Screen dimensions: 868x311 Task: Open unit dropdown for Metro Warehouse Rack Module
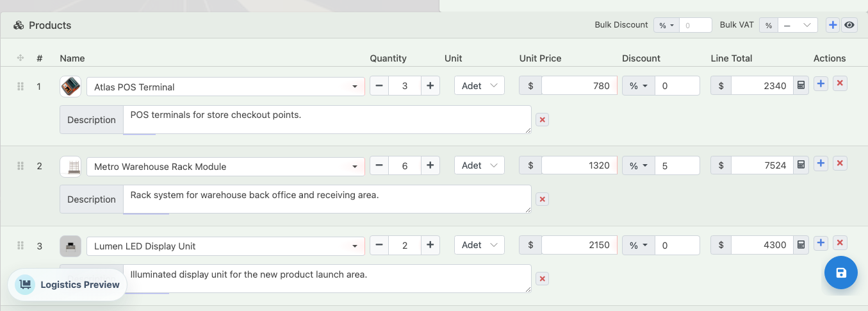pos(479,165)
